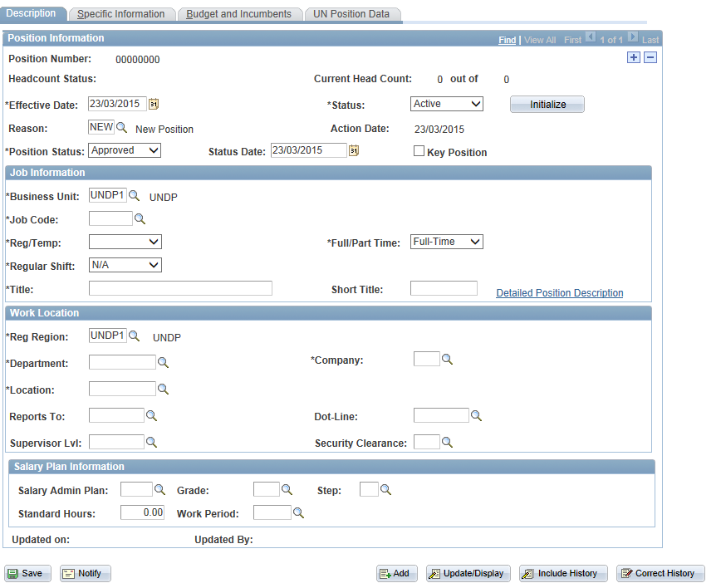Click the Save button
The height and width of the screenshot is (588, 721).
point(27,573)
